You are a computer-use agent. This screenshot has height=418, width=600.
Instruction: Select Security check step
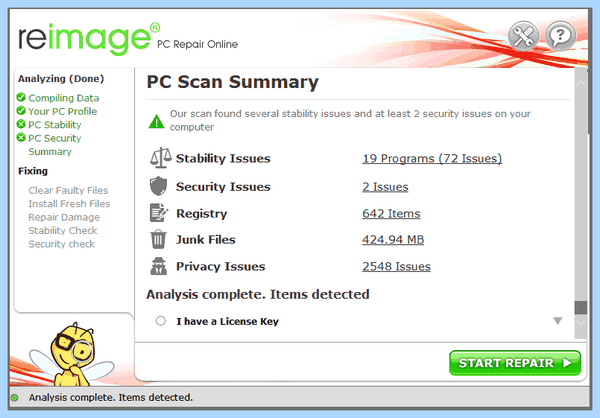tap(62, 244)
